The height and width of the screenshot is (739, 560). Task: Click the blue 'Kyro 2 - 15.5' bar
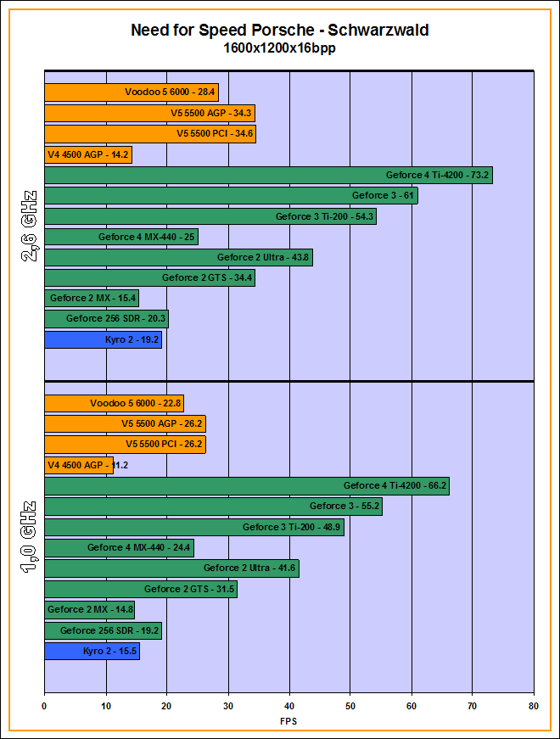92,651
